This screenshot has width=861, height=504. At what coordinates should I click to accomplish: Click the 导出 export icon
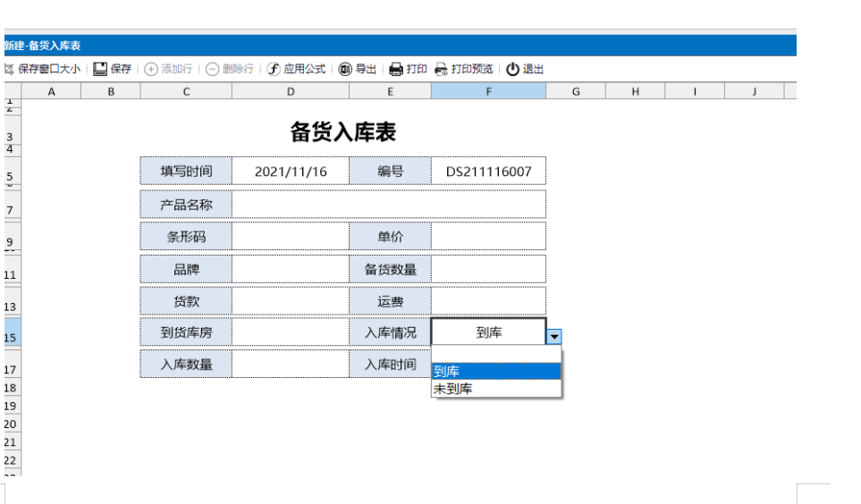click(x=345, y=69)
